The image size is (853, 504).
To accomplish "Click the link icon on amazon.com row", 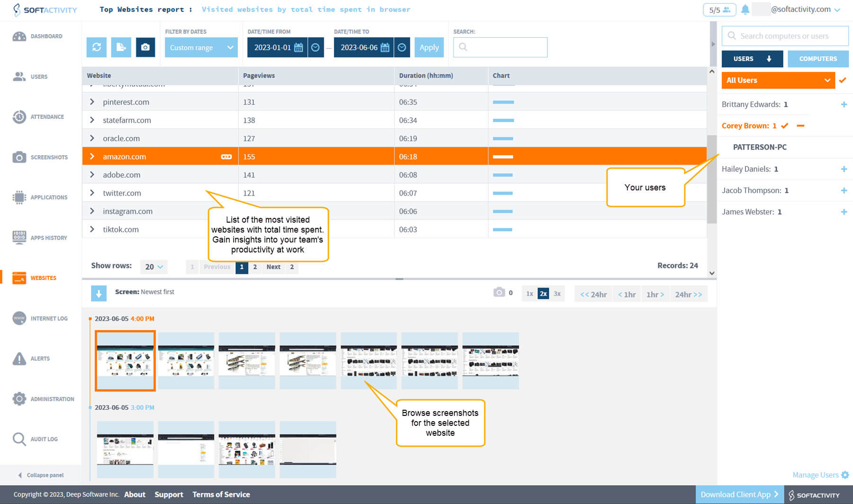I will coord(227,157).
